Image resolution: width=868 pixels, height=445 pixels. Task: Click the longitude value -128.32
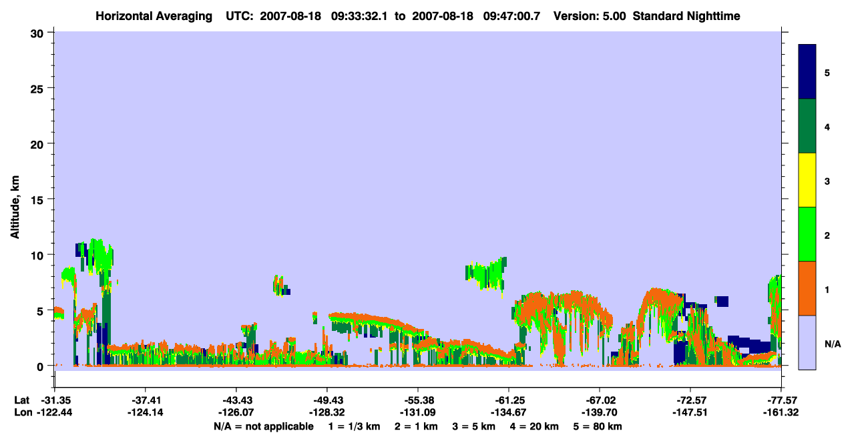327,413
